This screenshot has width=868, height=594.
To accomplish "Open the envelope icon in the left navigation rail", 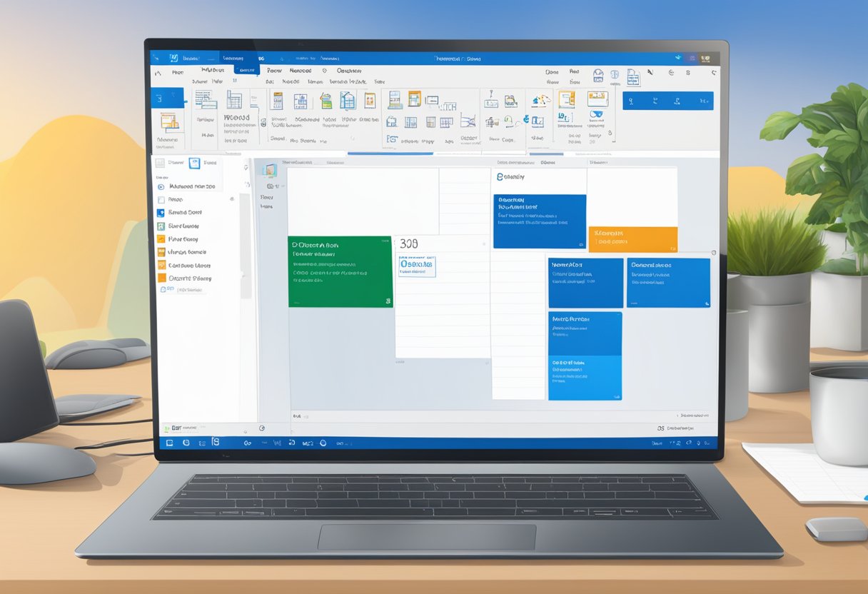I will (160, 199).
